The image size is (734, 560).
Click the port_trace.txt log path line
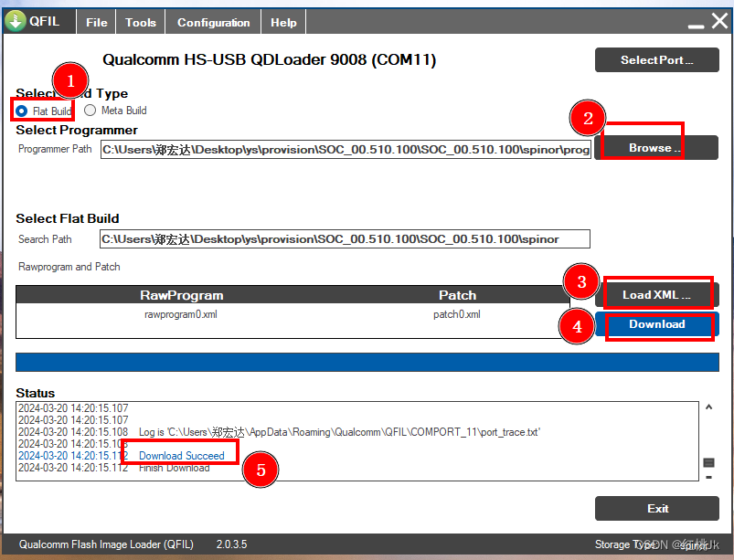pyautogui.click(x=339, y=432)
